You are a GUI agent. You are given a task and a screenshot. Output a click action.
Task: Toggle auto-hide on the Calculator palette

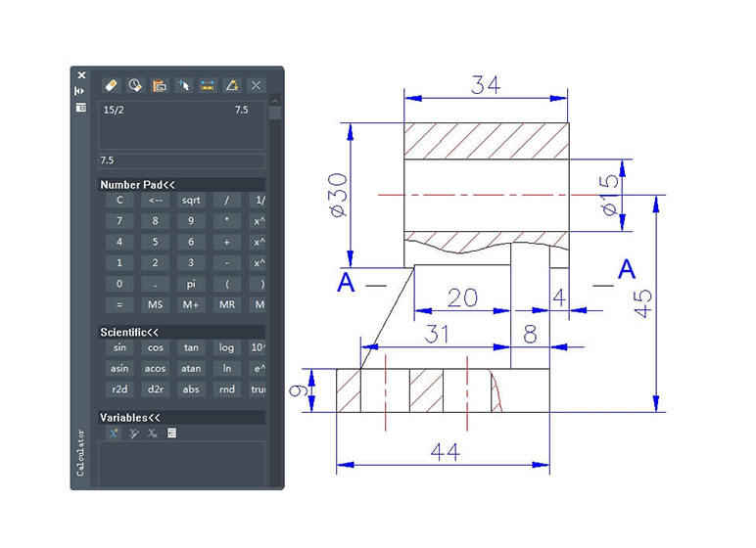[79, 91]
